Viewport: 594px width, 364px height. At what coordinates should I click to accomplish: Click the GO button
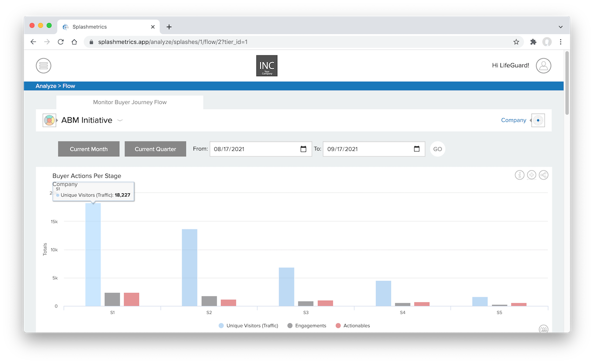coord(438,149)
